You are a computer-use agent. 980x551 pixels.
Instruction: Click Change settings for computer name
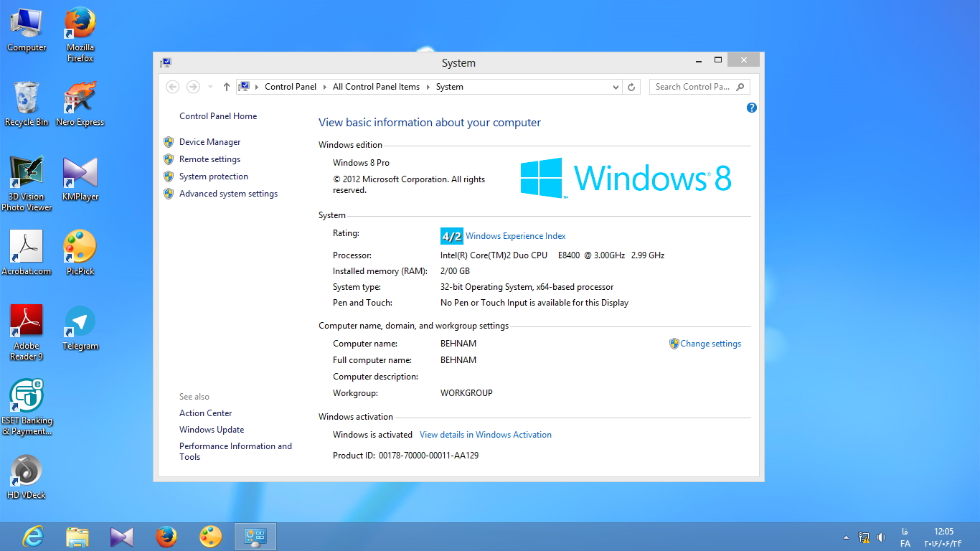(x=710, y=344)
